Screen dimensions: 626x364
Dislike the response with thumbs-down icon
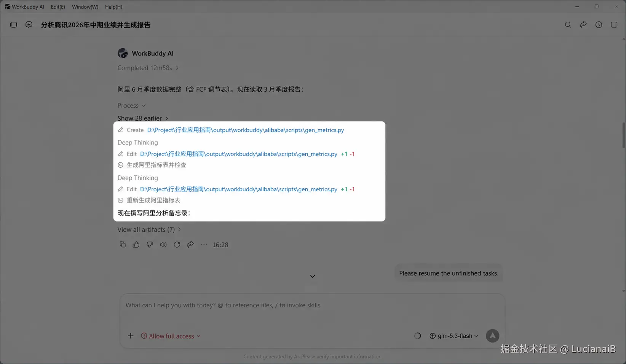coord(150,245)
